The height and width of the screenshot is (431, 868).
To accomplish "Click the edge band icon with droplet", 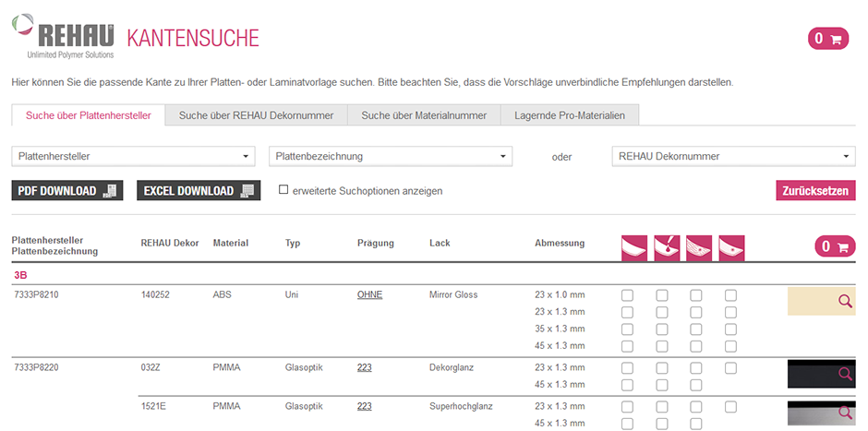I will [x=667, y=246].
